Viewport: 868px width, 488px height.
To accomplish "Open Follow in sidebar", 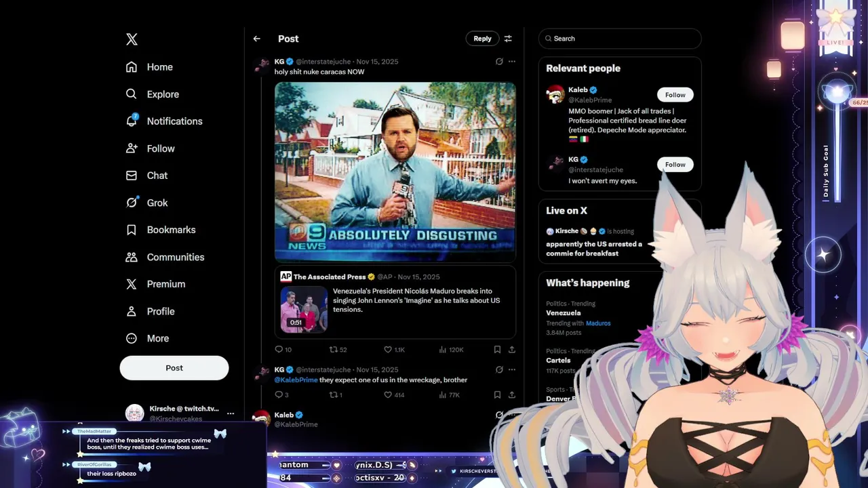I will coord(150,148).
